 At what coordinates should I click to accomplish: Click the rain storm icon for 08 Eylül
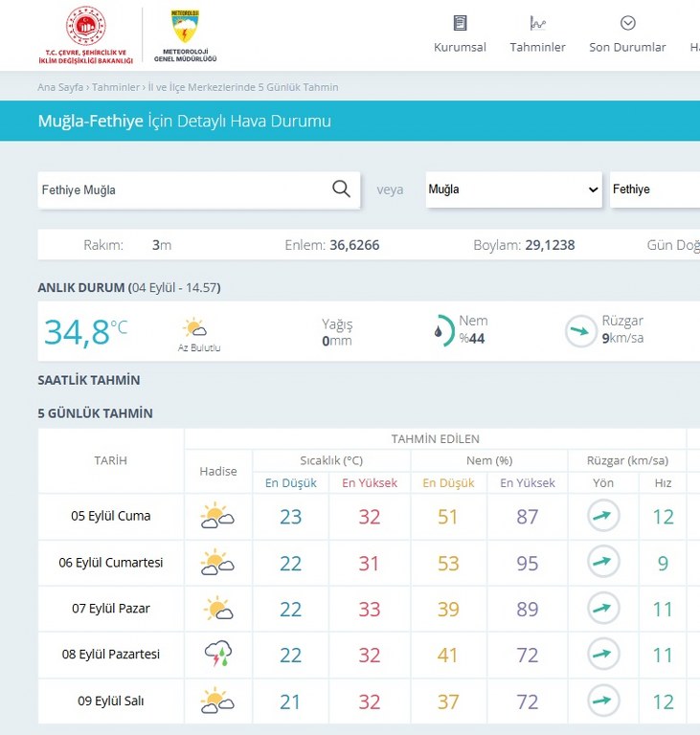pos(217,655)
